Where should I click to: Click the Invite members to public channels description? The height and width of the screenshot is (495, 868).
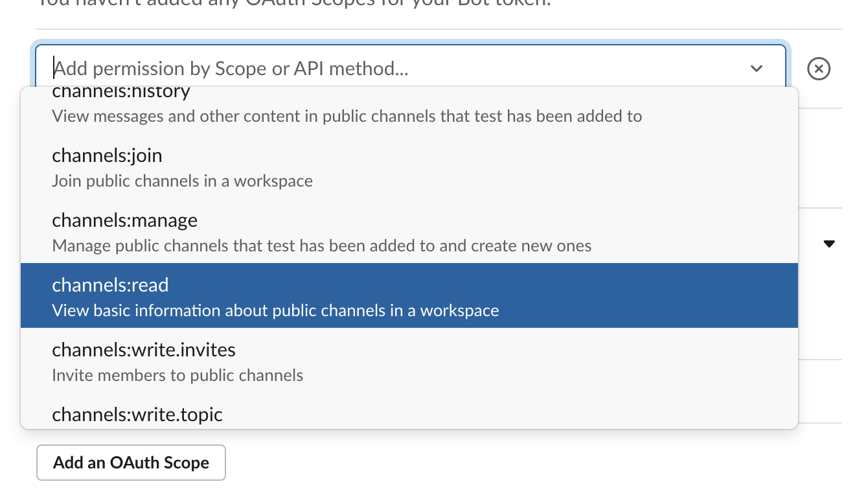point(177,375)
